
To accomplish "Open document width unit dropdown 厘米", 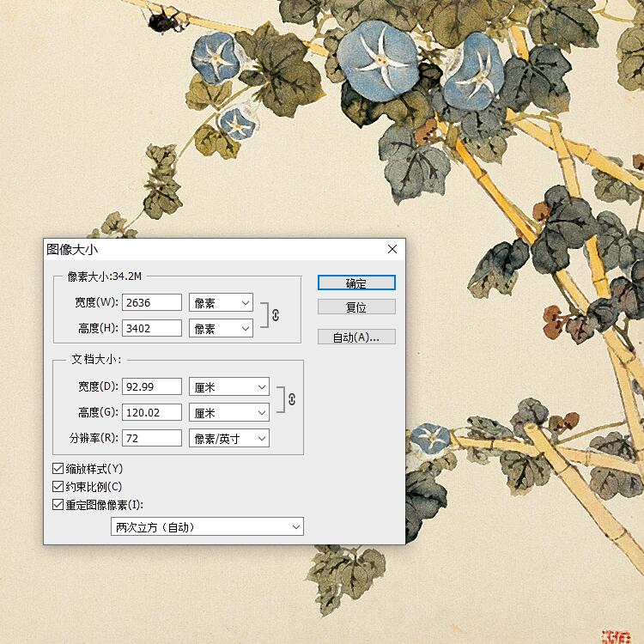I will coord(229,387).
